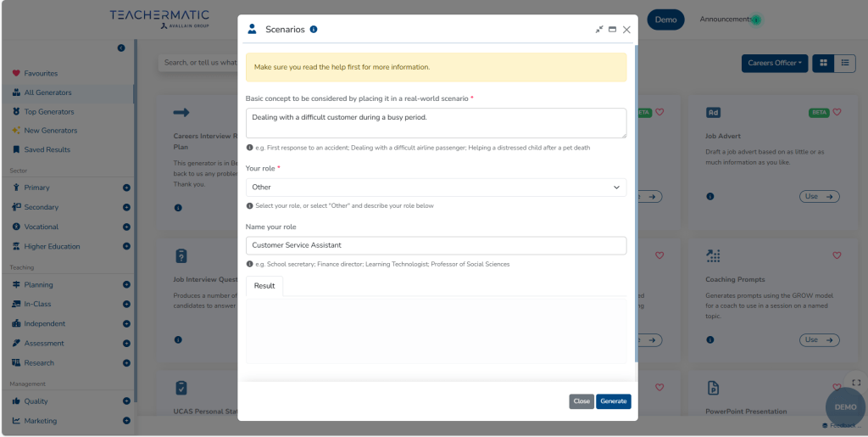Favourite the Coaching Prompts card heart
Image resolution: width=868 pixels, height=437 pixels.
[x=837, y=255]
